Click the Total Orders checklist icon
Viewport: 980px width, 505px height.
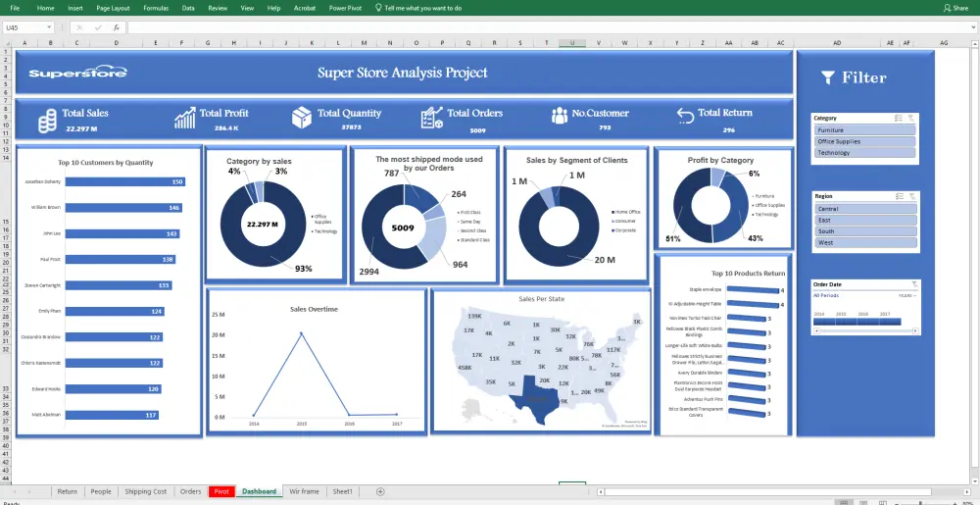click(432, 117)
